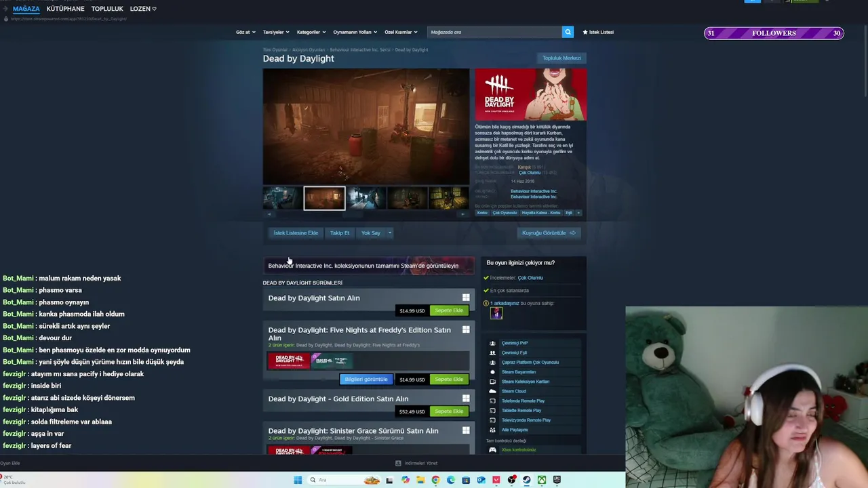Open Copilot from the taskbar
This screenshot has height=488, width=868.
[406, 480]
